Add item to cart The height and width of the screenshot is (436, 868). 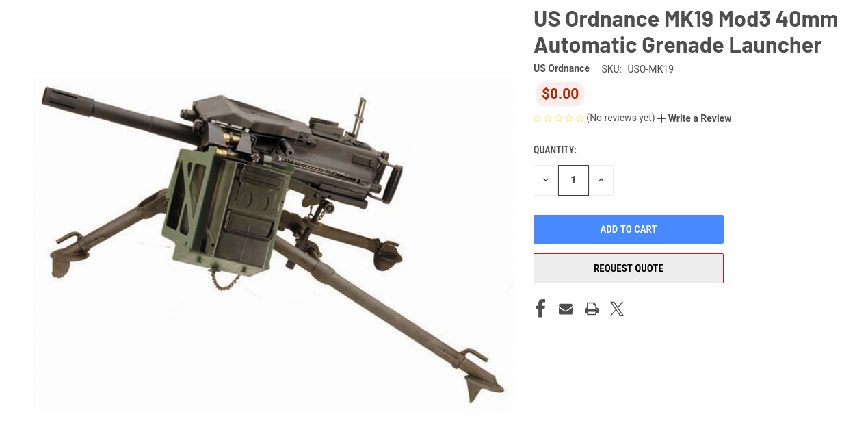coord(629,229)
